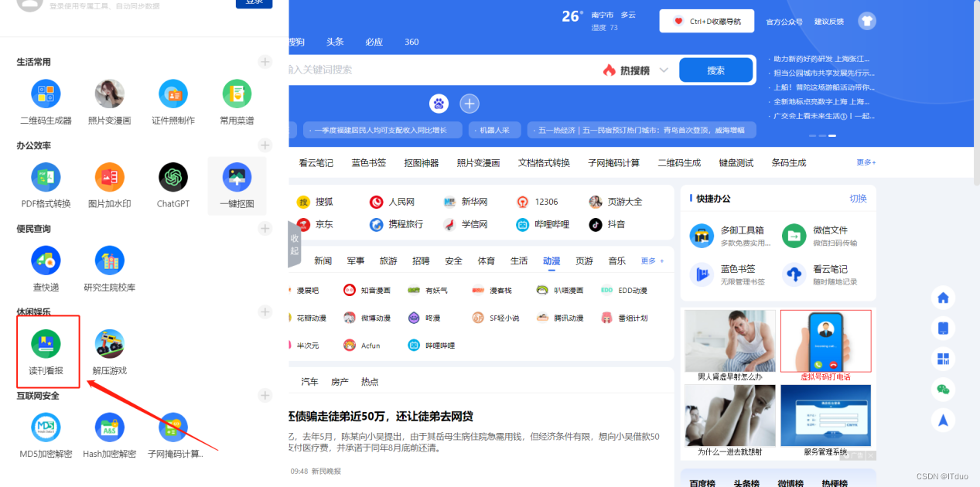Jump to top with arrow floating icon
The width and height of the screenshot is (980, 487).
tap(943, 420)
